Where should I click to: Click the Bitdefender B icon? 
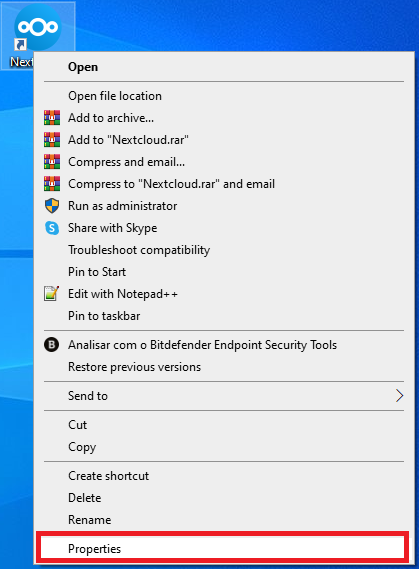pyautogui.click(x=52, y=345)
